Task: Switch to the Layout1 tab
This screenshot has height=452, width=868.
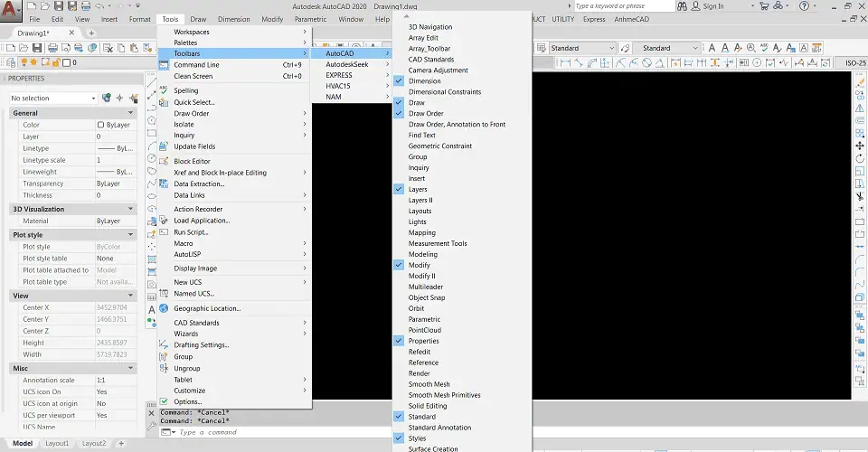Action: click(57, 443)
